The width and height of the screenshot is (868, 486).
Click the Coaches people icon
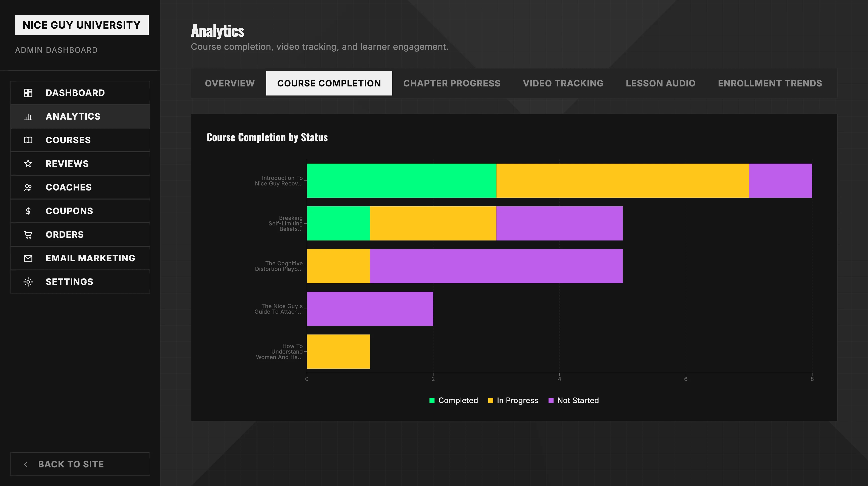[x=28, y=187]
